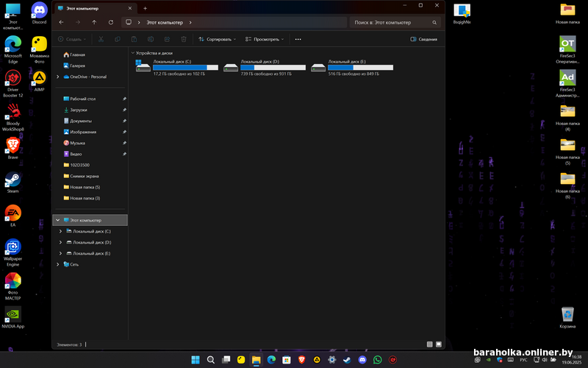Go back with the left arrow
The width and height of the screenshot is (588, 368).
pyautogui.click(x=61, y=23)
